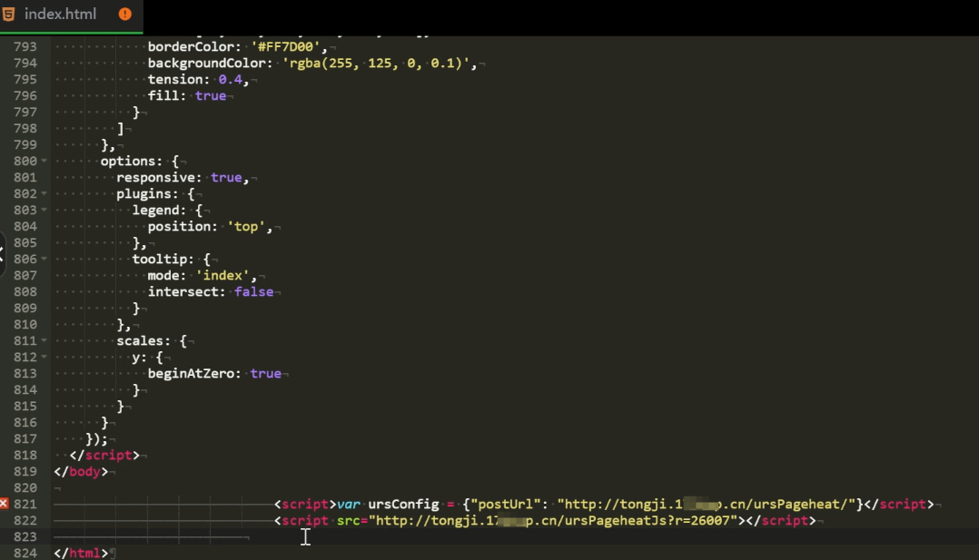Image resolution: width=979 pixels, height=560 pixels.
Task: Click the closing body tag on line 819
Action: pyautogui.click(x=81, y=471)
